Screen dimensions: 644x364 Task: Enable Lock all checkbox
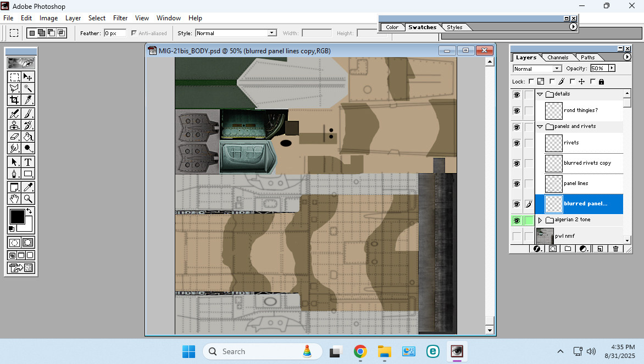[x=593, y=81]
